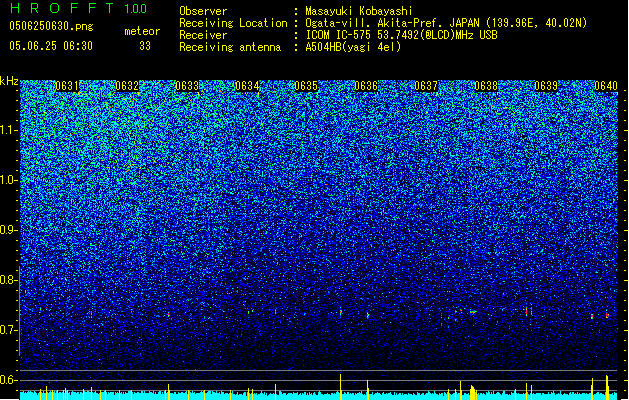The image size is (629, 400).
Task: Select the date stamp 05.06.25 06:30
Action: [x=51, y=45]
